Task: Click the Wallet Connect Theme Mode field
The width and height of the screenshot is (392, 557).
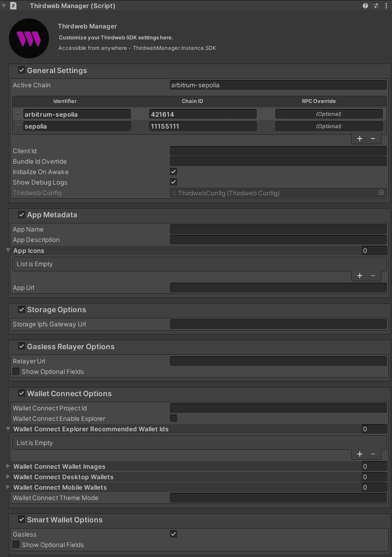Action: click(x=278, y=498)
